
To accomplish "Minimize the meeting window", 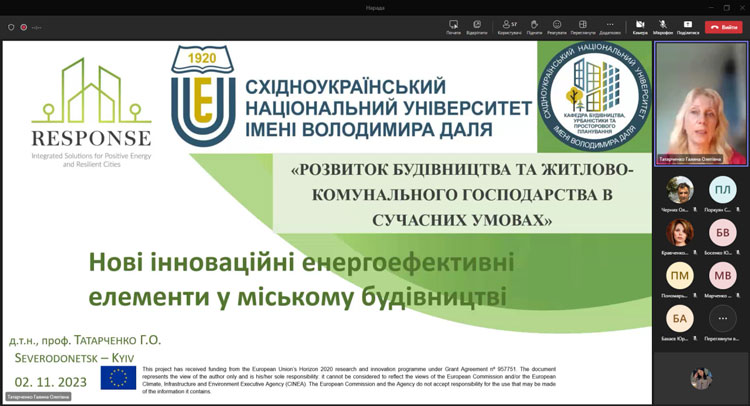I will point(710,8).
